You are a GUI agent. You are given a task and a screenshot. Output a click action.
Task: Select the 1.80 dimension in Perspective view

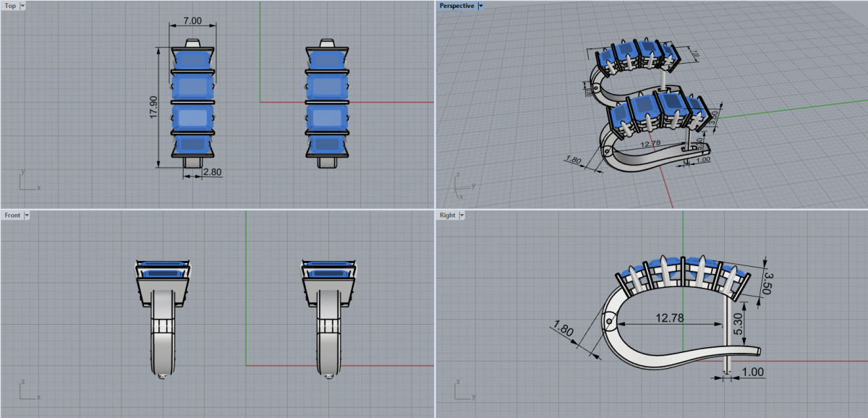574,160
